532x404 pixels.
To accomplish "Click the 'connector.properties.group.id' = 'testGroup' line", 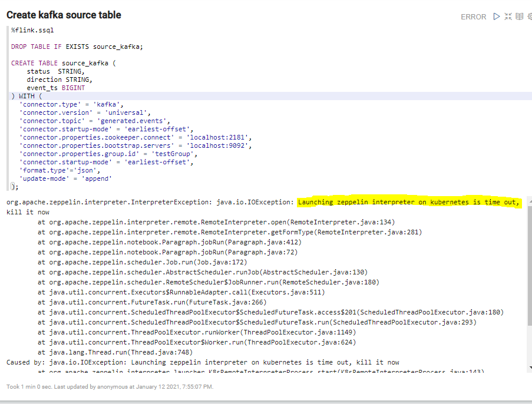I will (108, 154).
